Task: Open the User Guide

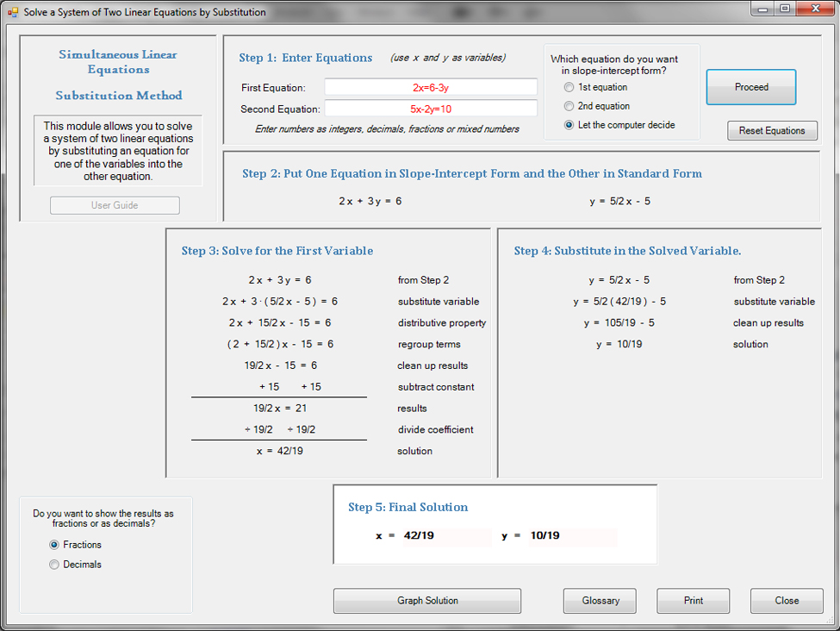Action: [115, 205]
